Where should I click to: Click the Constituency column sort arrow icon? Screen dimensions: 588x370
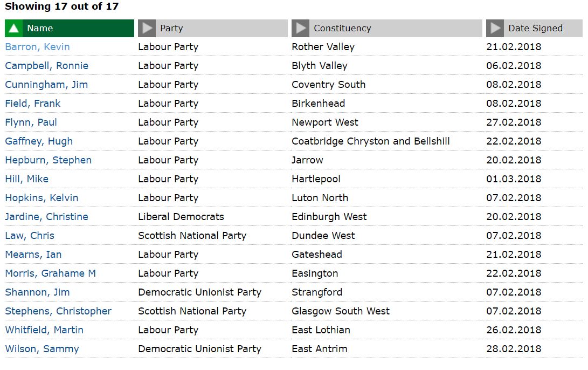click(x=301, y=28)
